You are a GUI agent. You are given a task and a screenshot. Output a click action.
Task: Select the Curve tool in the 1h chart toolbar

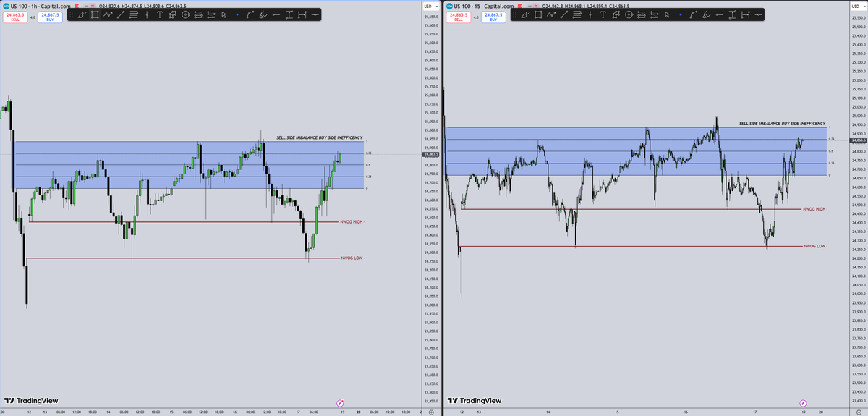(x=250, y=14)
